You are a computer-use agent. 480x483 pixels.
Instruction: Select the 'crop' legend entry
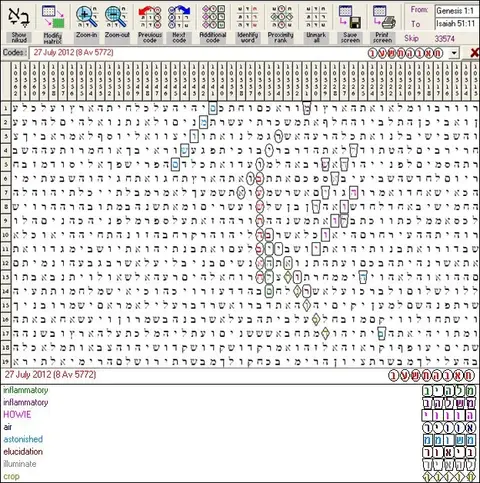(x=11, y=476)
